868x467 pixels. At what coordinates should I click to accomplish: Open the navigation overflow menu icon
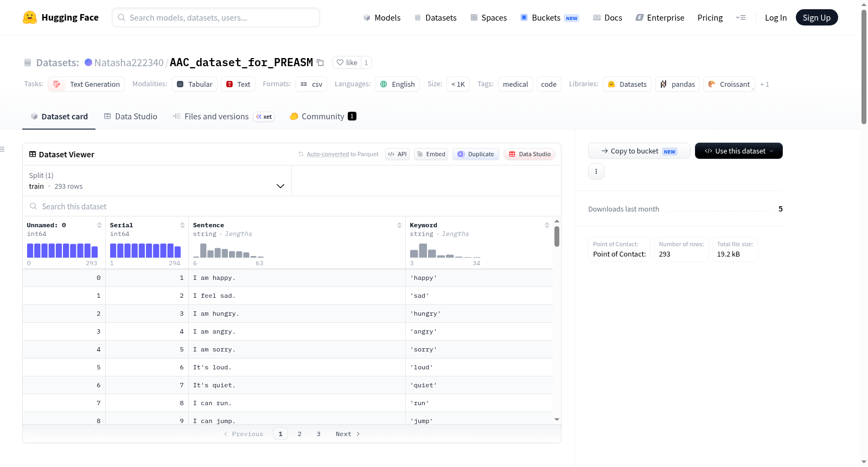coord(741,17)
